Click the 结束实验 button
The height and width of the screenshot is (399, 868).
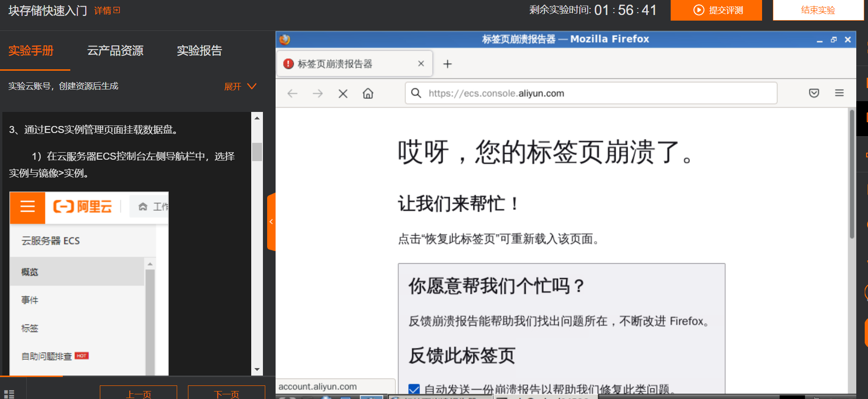tap(818, 10)
